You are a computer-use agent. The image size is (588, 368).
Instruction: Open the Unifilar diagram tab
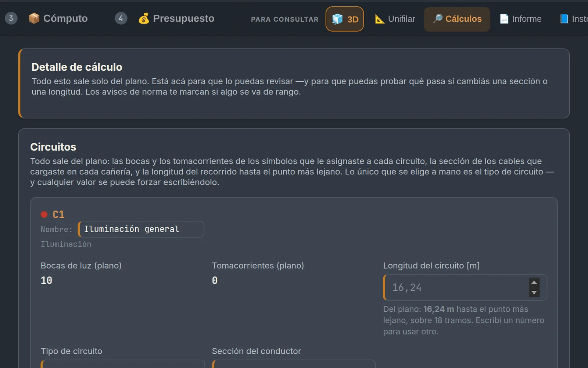(395, 19)
